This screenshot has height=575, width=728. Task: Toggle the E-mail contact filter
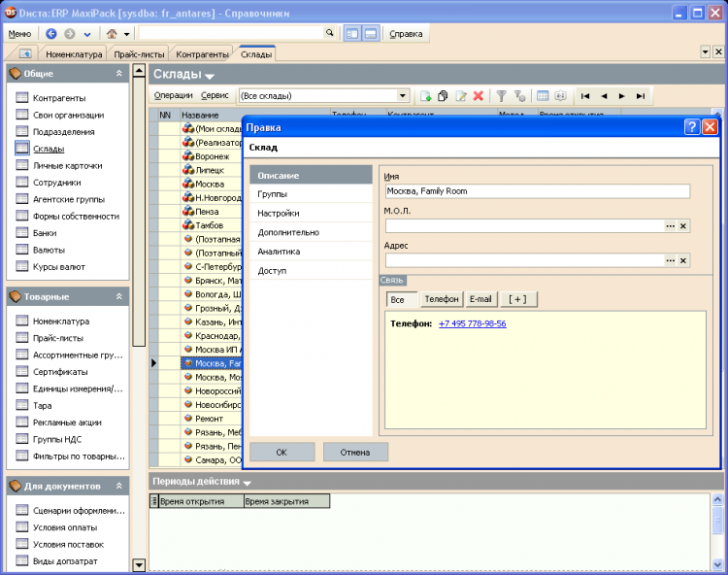(x=480, y=299)
